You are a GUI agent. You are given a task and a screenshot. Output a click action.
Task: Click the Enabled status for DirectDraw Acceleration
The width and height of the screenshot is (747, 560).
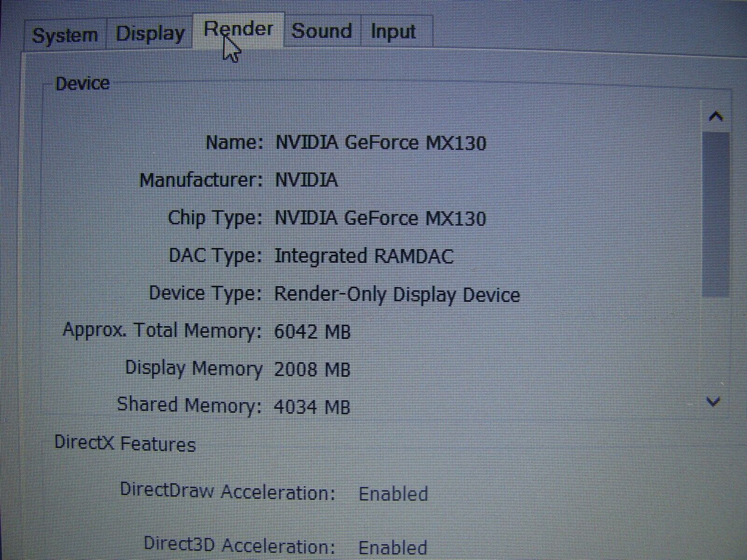393,494
